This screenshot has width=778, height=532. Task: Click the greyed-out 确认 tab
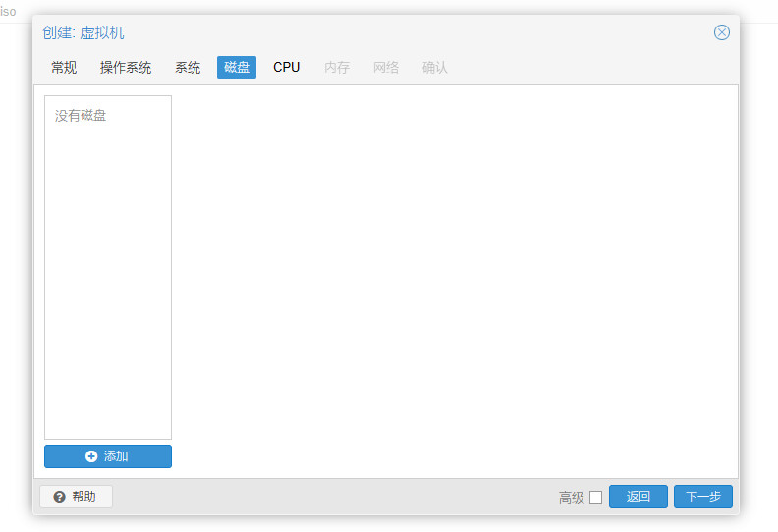click(x=435, y=67)
